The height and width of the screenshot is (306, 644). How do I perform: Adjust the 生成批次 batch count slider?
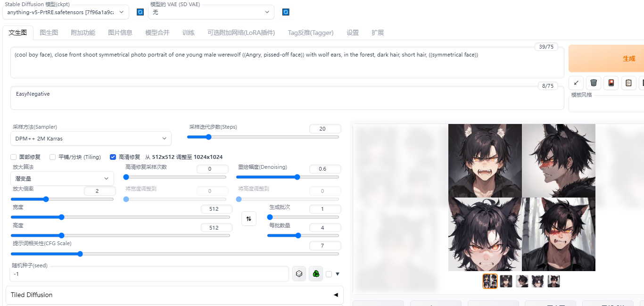(x=303, y=217)
